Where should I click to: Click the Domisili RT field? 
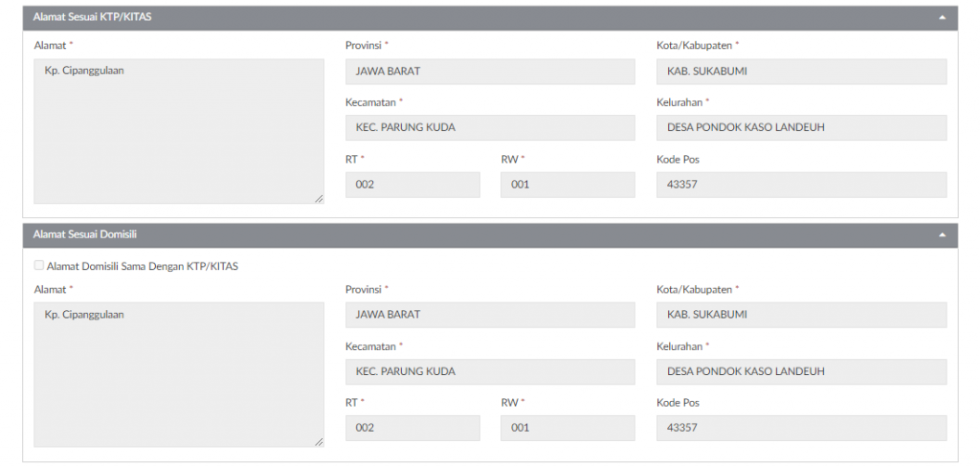(412, 429)
